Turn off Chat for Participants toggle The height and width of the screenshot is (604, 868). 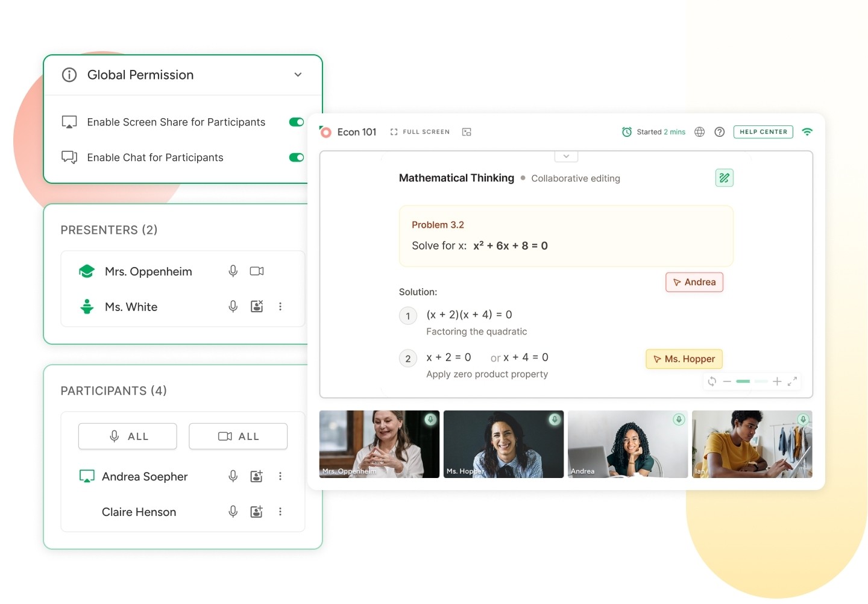(296, 157)
